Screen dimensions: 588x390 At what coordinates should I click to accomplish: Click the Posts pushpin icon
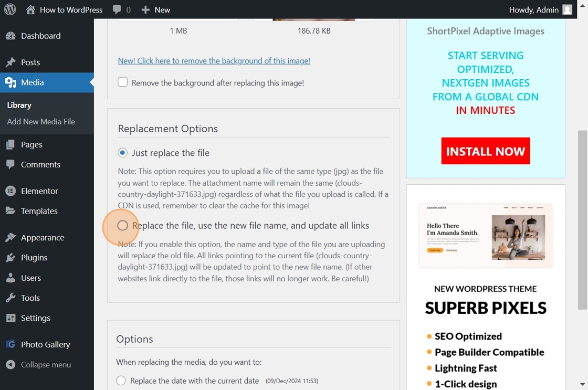(x=10, y=62)
